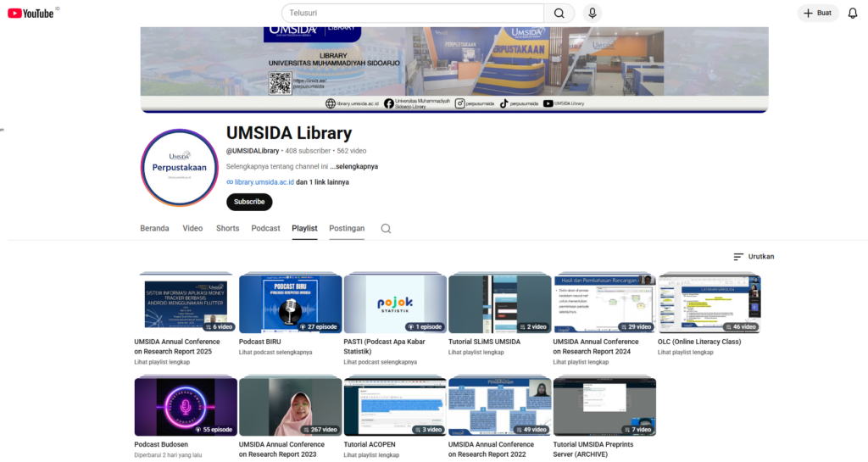Image resolution: width=868 pixels, height=462 pixels.
Task: Open the YouTube home logo
Action: tap(31, 14)
